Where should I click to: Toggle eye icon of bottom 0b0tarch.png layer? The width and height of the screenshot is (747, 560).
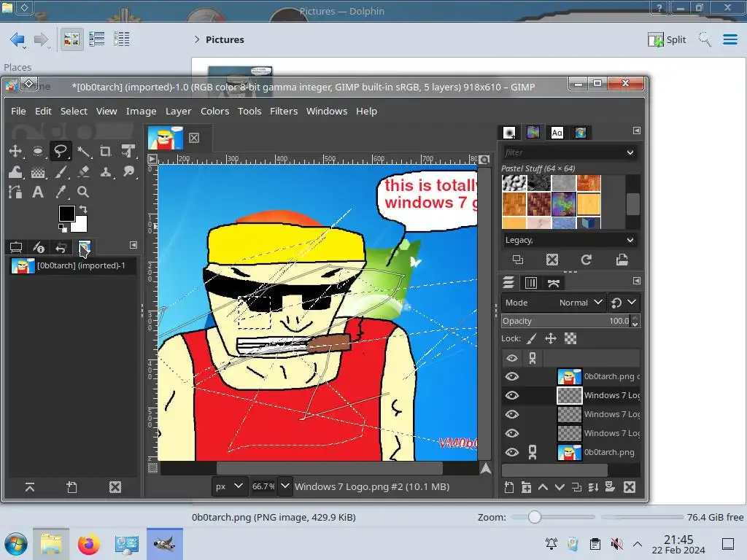(512, 452)
